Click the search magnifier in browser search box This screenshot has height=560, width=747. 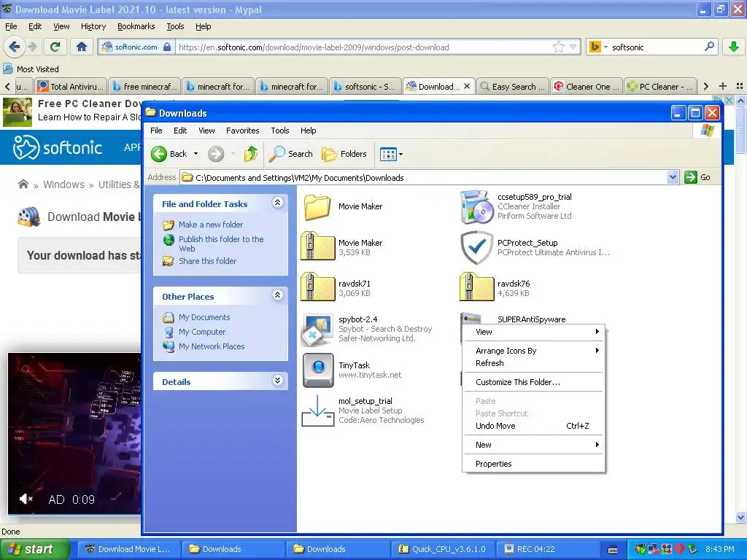tap(709, 47)
